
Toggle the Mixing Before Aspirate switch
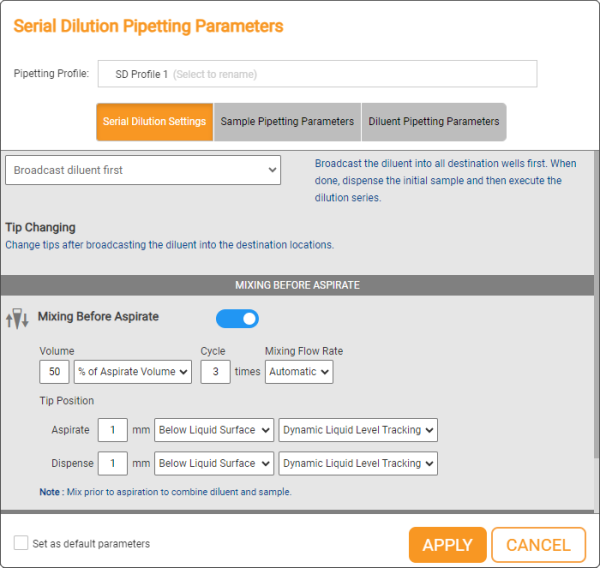[238, 319]
